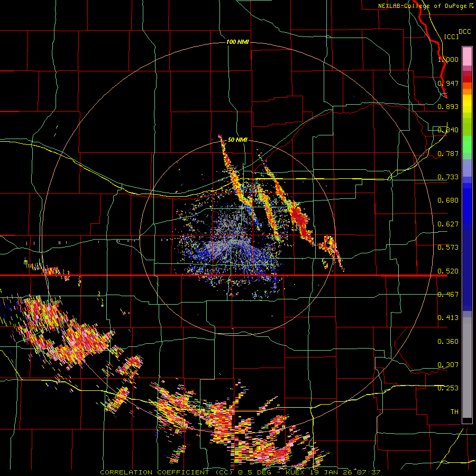This screenshot has width=476, height=476.
Task: Click the 1.000 scale value
Action: coord(448,59)
